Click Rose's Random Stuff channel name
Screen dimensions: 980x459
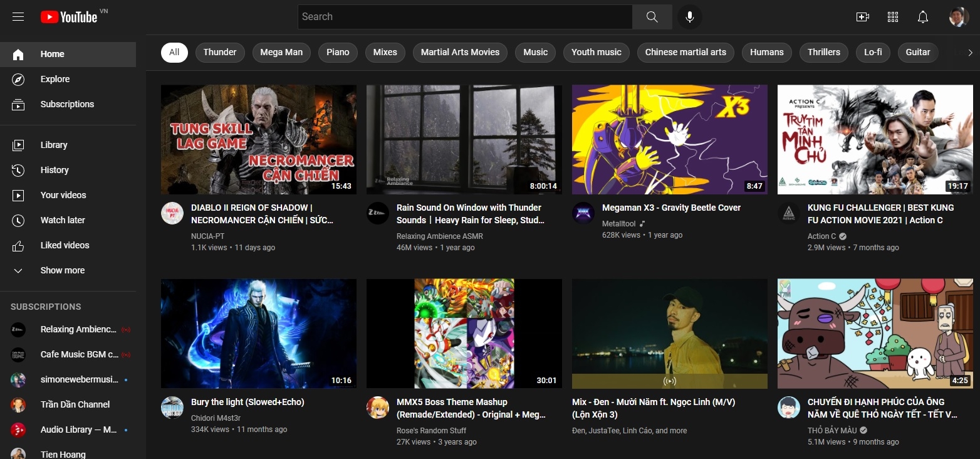click(x=431, y=431)
